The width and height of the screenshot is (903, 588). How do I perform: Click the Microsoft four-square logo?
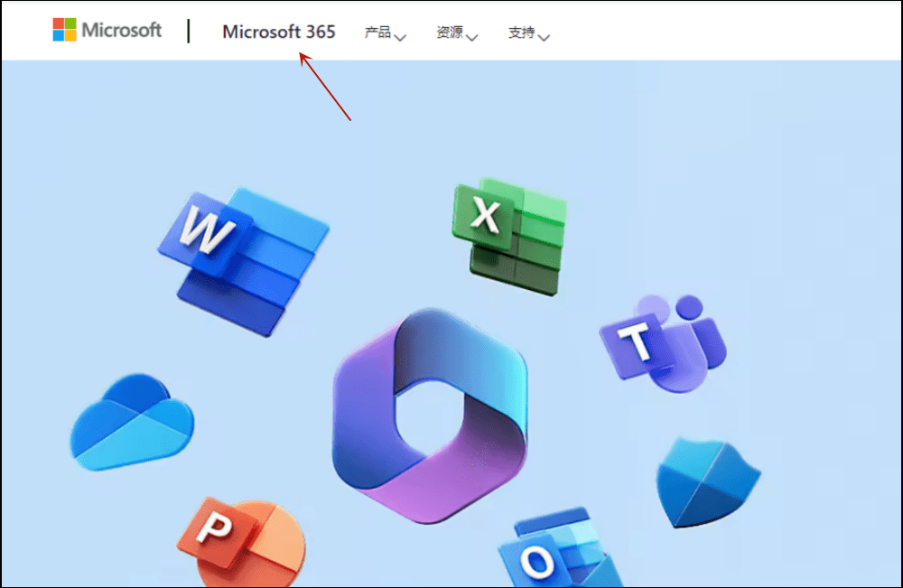pyautogui.click(x=63, y=29)
